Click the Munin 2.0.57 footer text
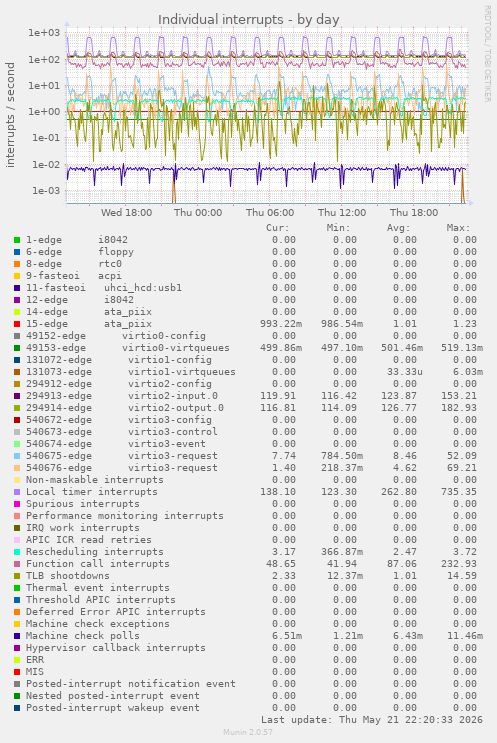This screenshot has height=743, width=497. [x=248, y=732]
